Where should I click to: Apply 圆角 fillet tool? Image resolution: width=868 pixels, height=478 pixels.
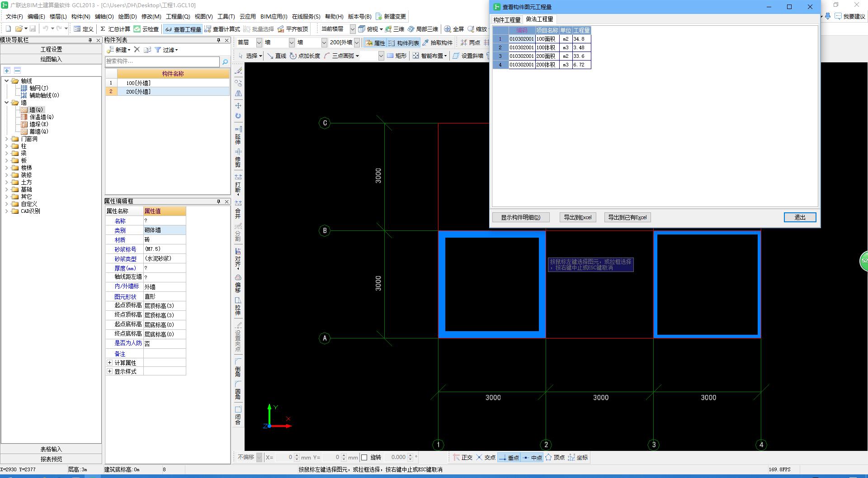click(x=238, y=391)
